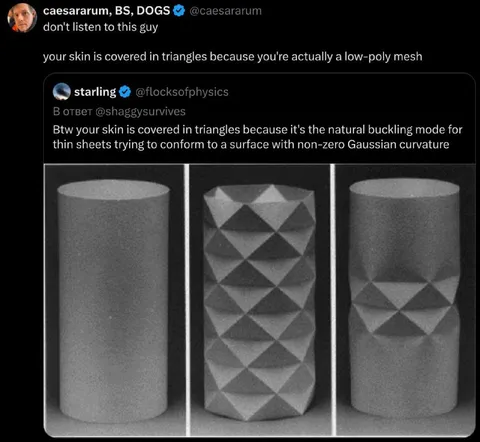Click the 'В ответ' reply label
Image resolution: width=480 pixels, height=442 pixels.
(72, 111)
